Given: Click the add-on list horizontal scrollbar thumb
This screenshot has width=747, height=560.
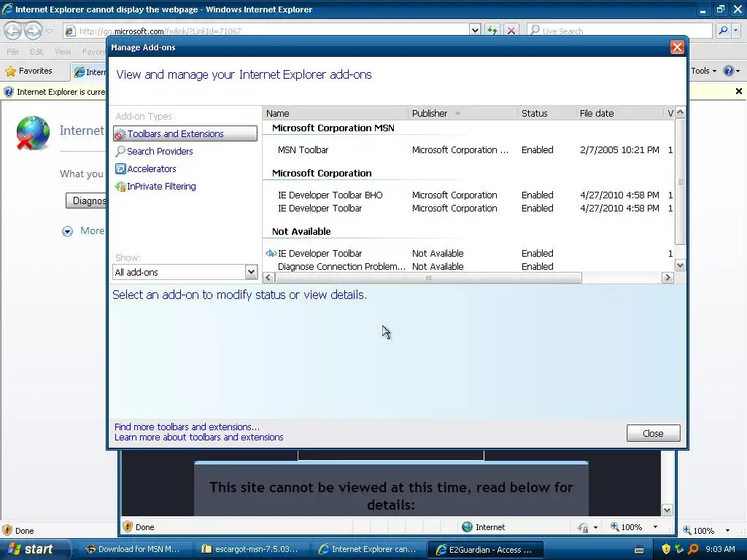Looking at the screenshot, I should click(x=428, y=278).
